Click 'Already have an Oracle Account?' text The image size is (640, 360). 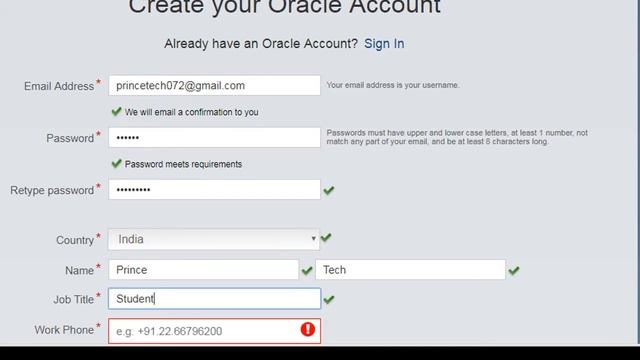pos(261,44)
